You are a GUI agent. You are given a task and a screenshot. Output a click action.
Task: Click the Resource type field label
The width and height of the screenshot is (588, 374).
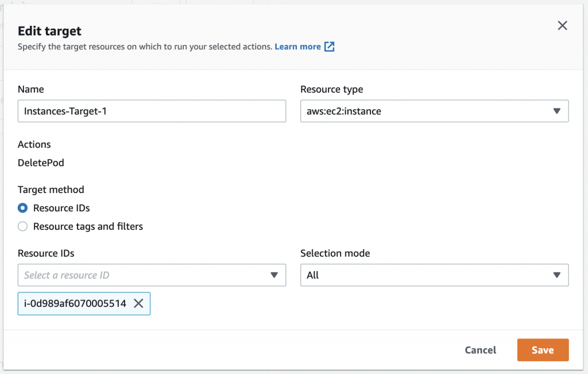point(331,89)
